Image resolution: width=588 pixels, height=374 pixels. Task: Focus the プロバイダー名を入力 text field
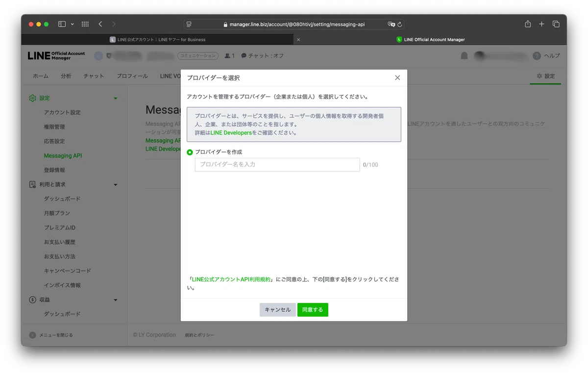[277, 165]
